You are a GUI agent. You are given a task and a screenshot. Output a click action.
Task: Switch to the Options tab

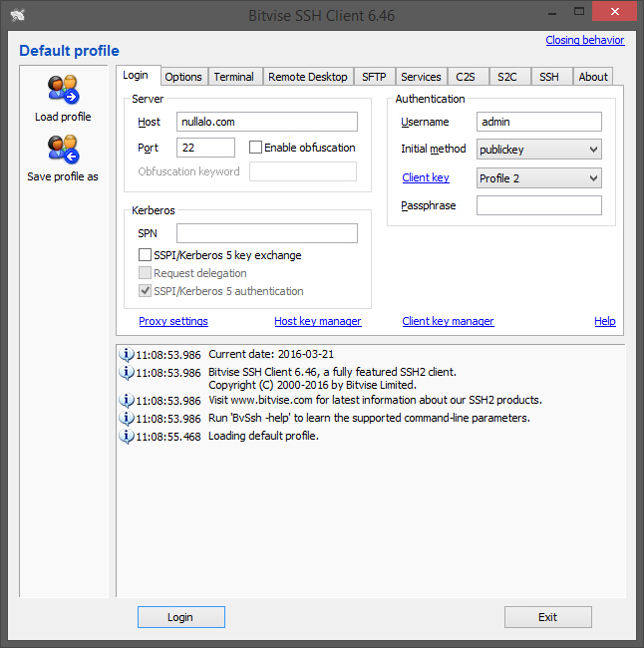click(183, 77)
